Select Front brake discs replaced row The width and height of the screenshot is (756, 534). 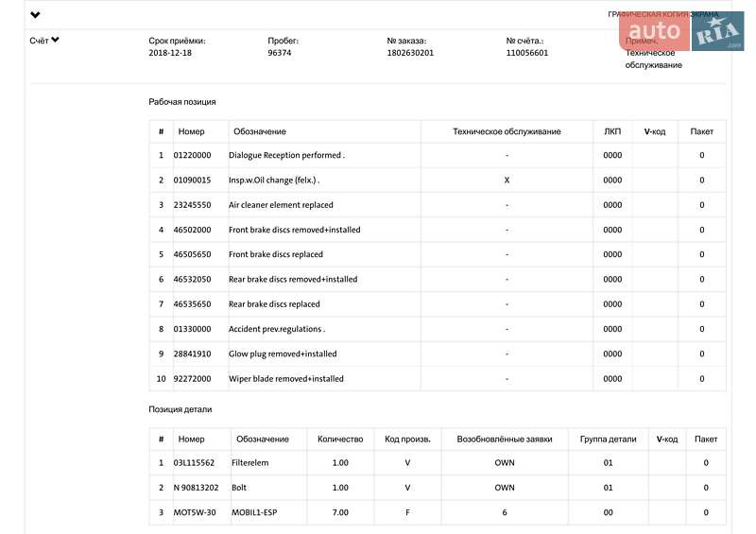coord(438,254)
